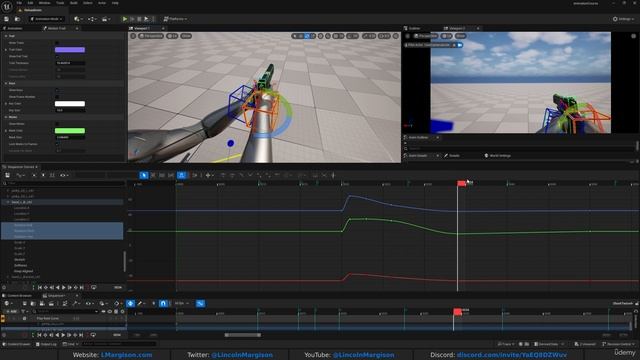Click the highlighted auto-key diamond icon in Sequencer toolbar
The height and width of the screenshot is (360, 640).
pyautogui.click(x=130, y=303)
